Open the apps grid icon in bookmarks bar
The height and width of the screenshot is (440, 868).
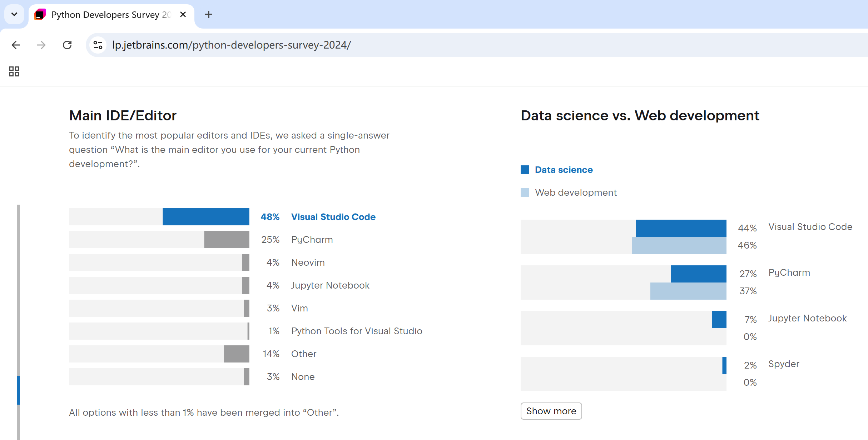[x=14, y=71]
